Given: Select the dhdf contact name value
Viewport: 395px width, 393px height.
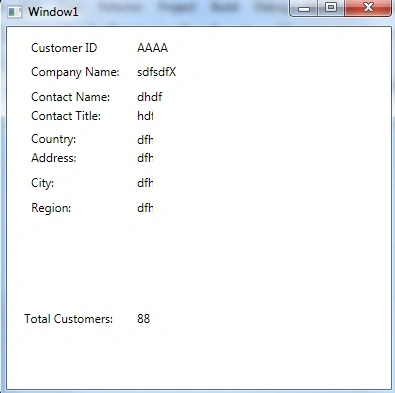Looking at the screenshot, I should tap(150, 97).
